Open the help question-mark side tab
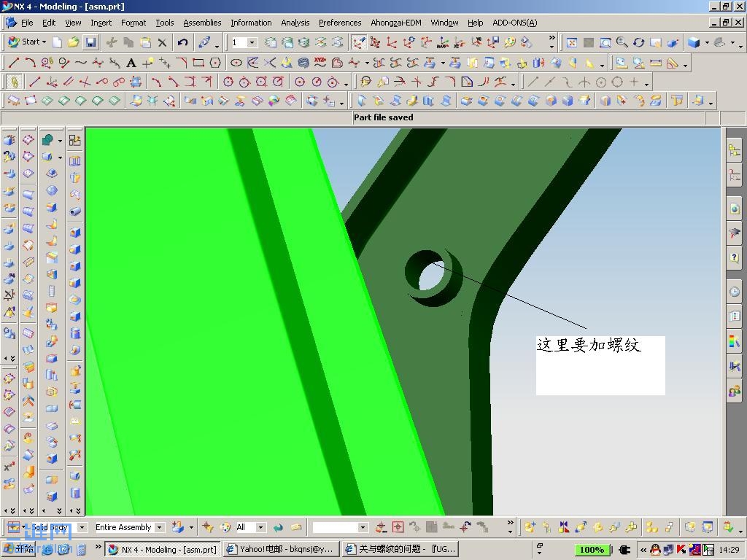Image resolution: width=747 pixels, height=560 pixels. (735, 257)
